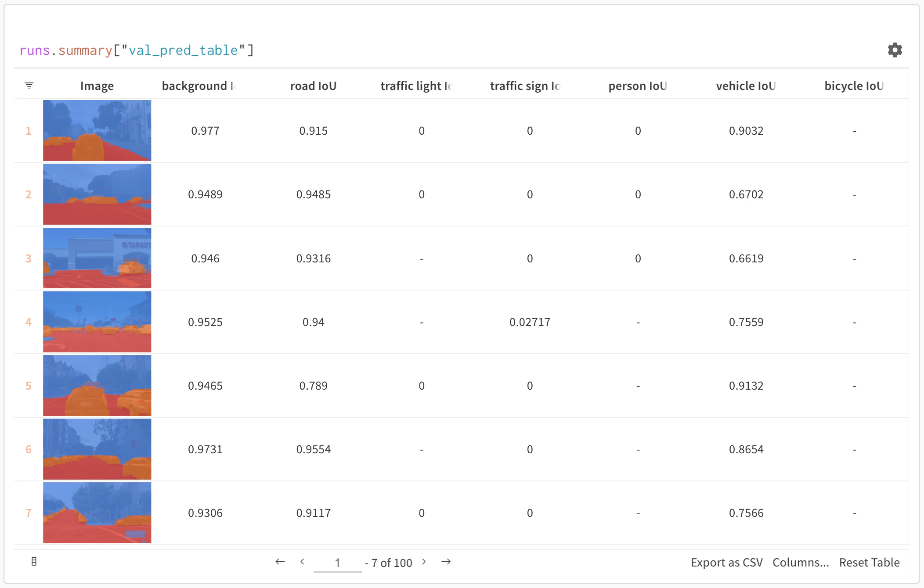Go to the previous page of results
Image resolution: width=924 pixels, height=588 pixels.
[302, 562]
